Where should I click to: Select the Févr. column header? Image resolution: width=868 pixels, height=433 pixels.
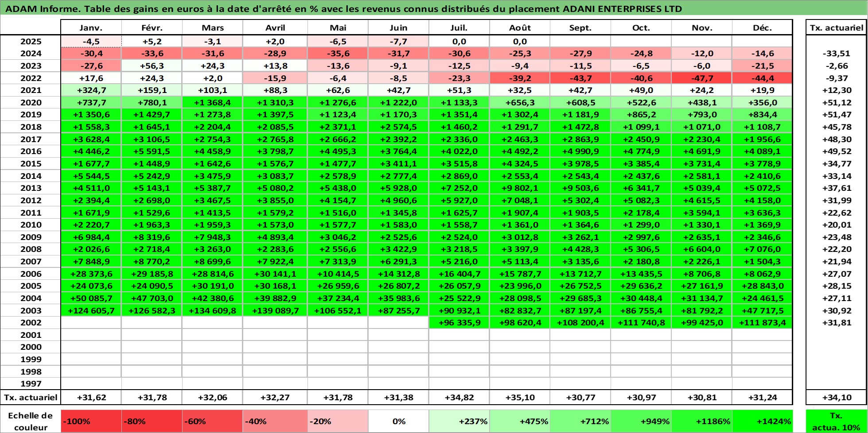(152, 27)
